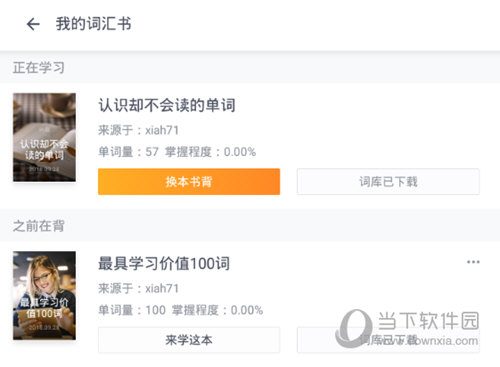
Task: Click 词库已下载 for the 100词 book
Action: 388,340
